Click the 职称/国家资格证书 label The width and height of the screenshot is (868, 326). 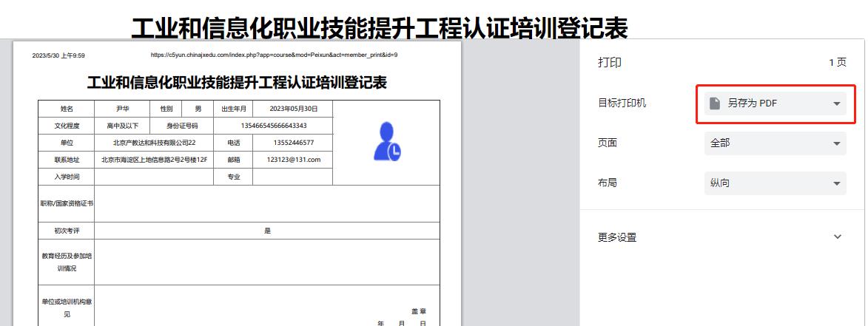click(67, 203)
